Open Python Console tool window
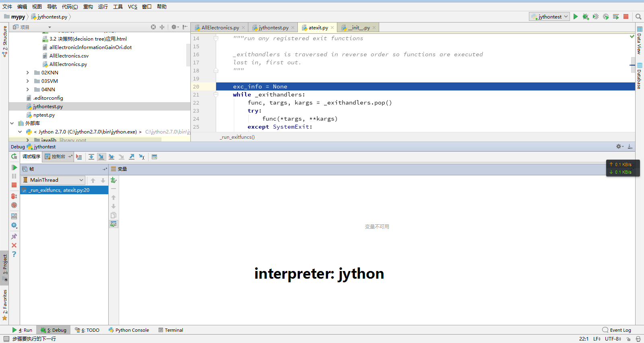Screen dimensions: 644x343 [129, 330]
